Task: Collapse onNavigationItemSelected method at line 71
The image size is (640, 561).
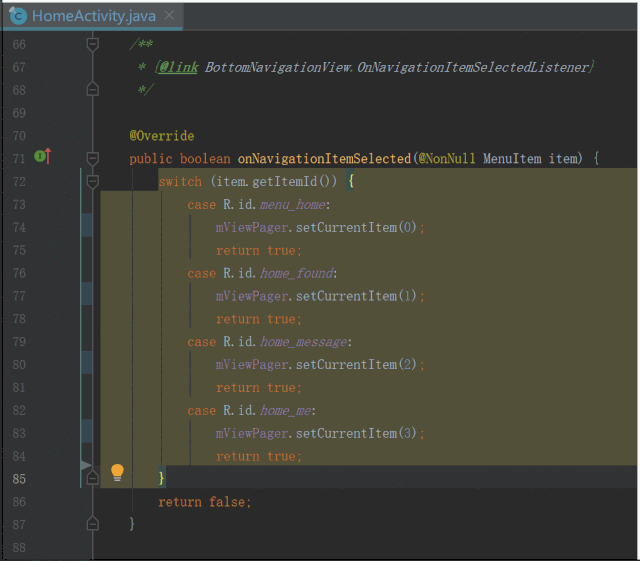Action: [x=93, y=158]
